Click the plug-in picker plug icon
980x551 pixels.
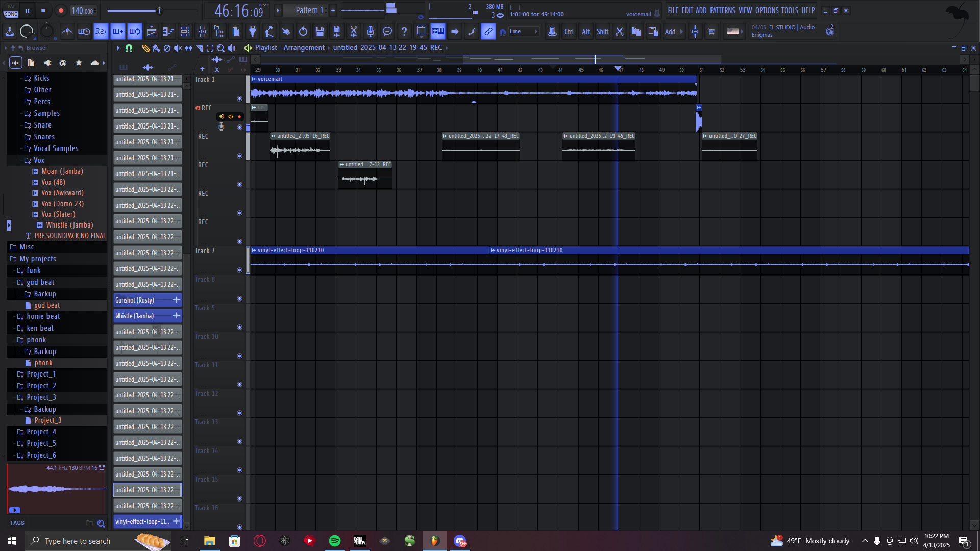click(253, 32)
